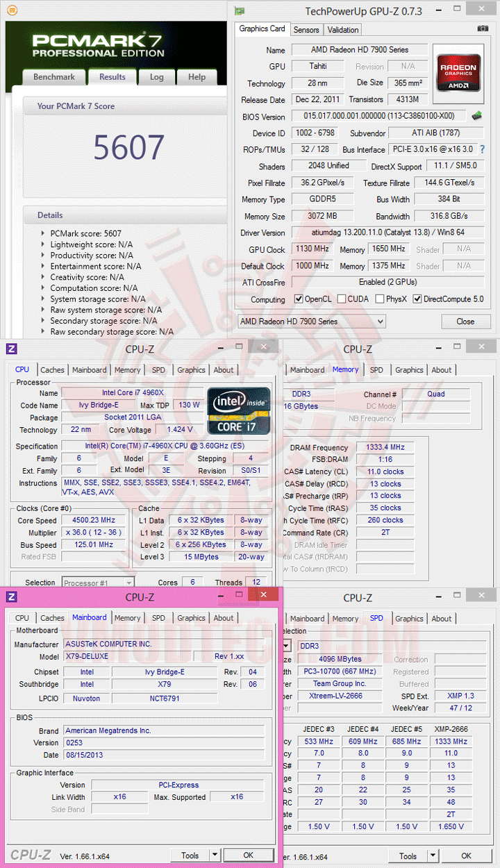The width and height of the screenshot is (500, 868).
Task: Click Tools button in CPU-Z SPD window
Action: (x=408, y=856)
